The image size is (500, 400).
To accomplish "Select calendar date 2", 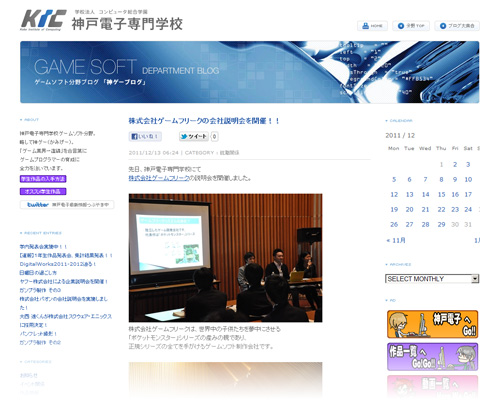I will click(455, 164).
